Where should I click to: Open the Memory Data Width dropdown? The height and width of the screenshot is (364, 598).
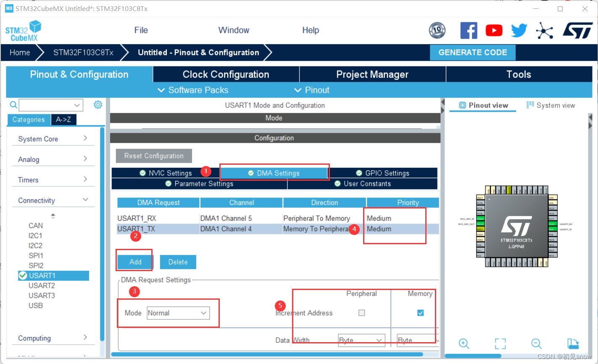(417, 340)
